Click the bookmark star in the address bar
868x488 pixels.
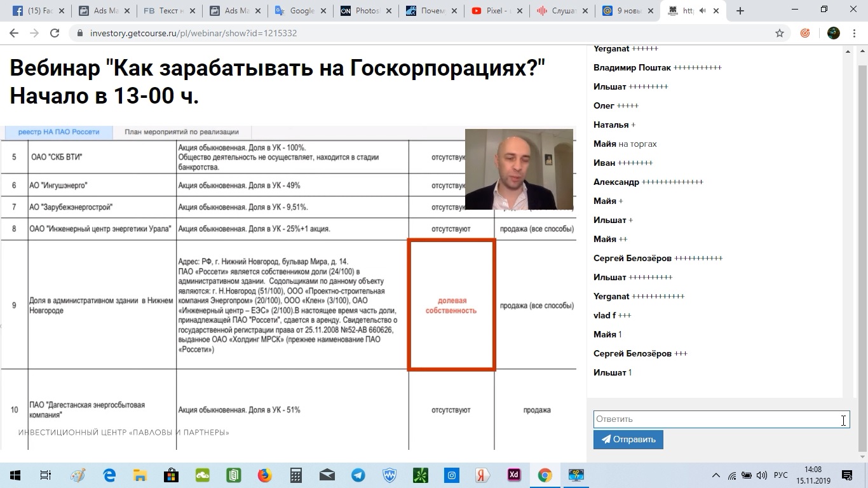(780, 32)
